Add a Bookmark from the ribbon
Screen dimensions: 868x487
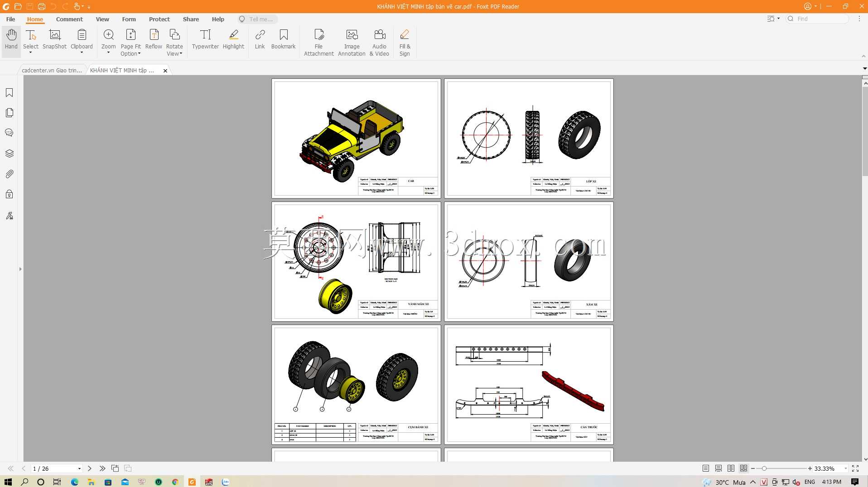click(x=283, y=39)
